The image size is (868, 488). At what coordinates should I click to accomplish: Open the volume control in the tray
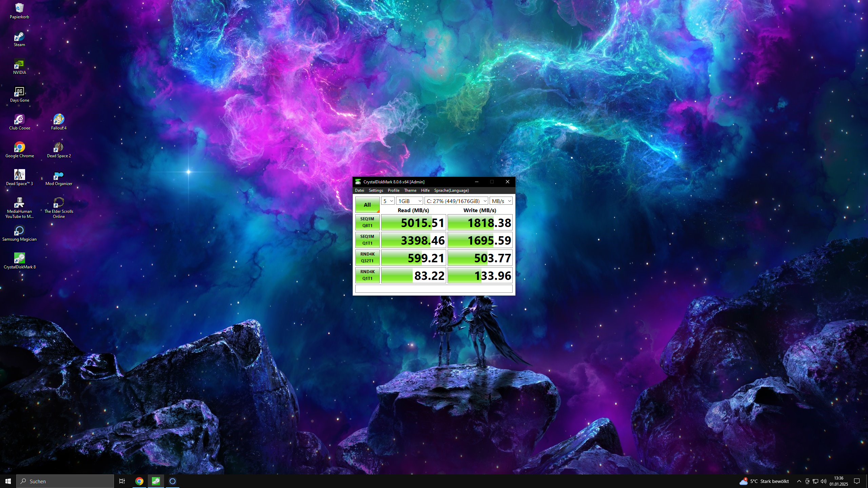click(823, 481)
